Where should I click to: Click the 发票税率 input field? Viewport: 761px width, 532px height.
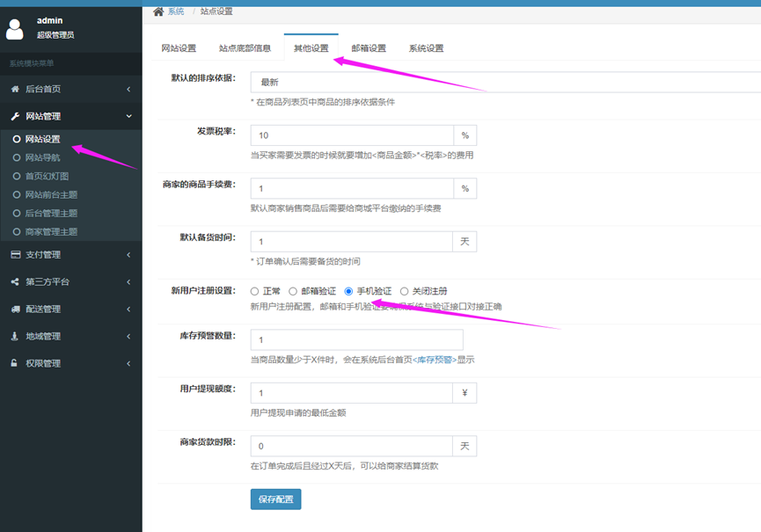pos(352,135)
